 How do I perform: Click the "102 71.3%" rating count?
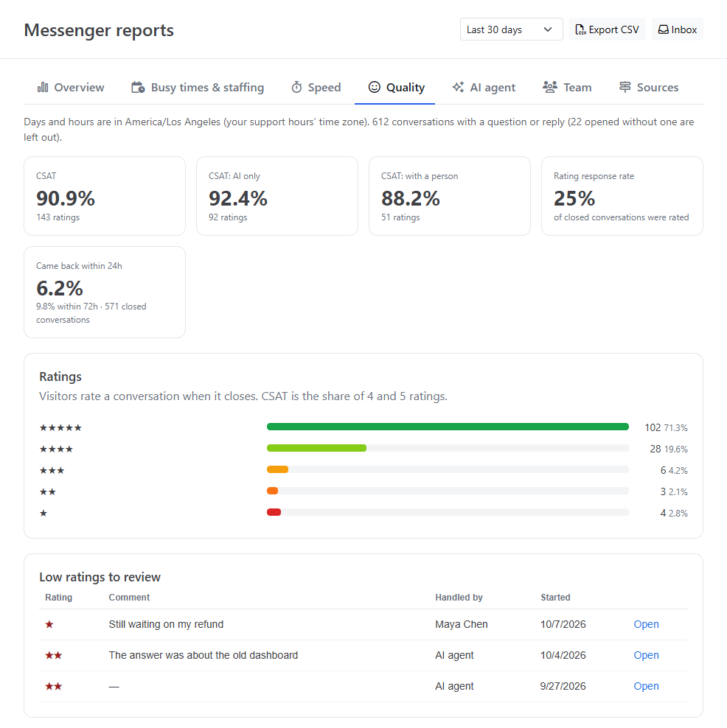(666, 427)
